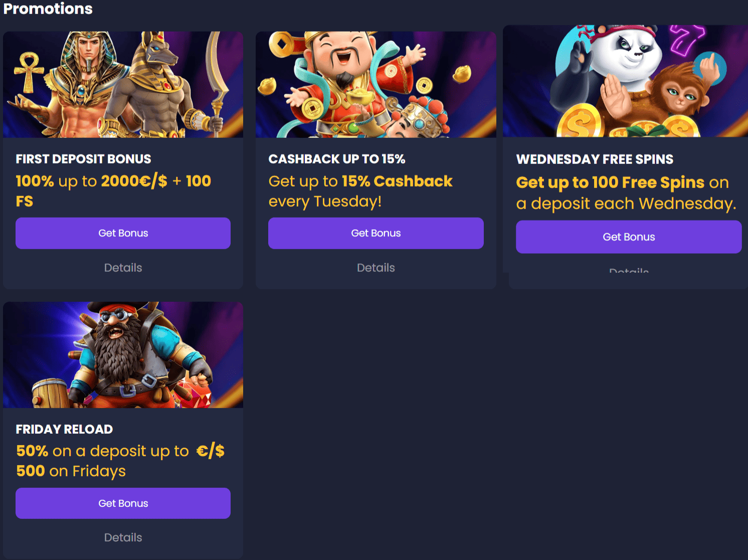The height and width of the screenshot is (560, 748).
Task: Open Details for the Cashback promotion
Action: [x=376, y=268]
